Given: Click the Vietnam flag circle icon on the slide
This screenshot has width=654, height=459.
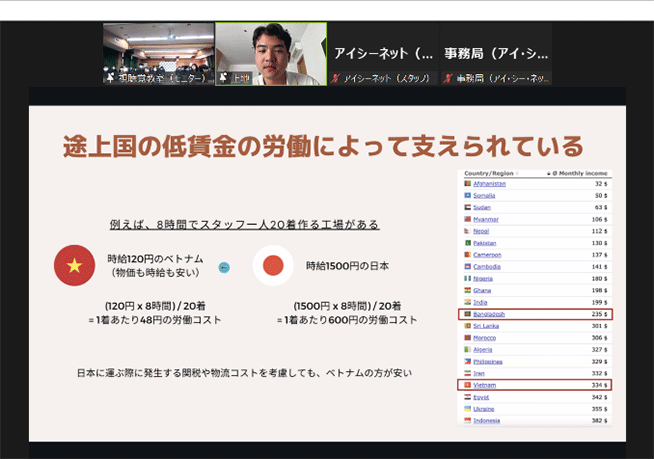Looking at the screenshot, I should click(74, 265).
